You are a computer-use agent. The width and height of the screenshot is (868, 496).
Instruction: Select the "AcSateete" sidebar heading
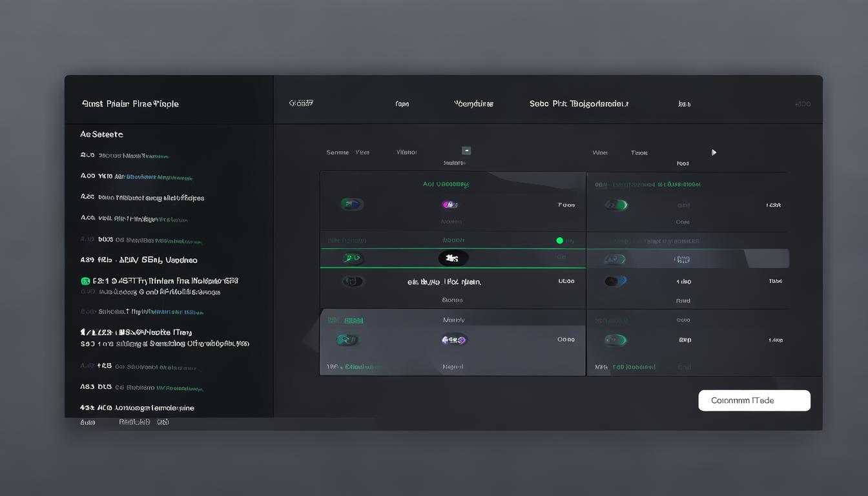point(101,134)
